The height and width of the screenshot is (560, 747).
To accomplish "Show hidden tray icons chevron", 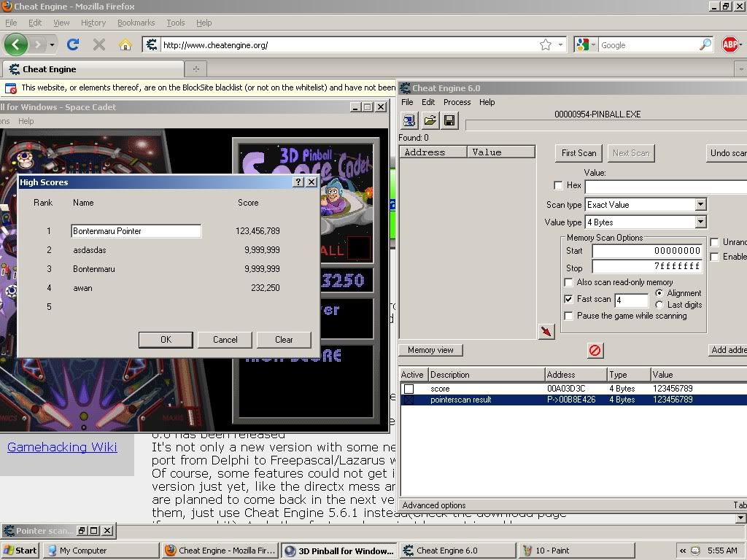I will [683, 551].
